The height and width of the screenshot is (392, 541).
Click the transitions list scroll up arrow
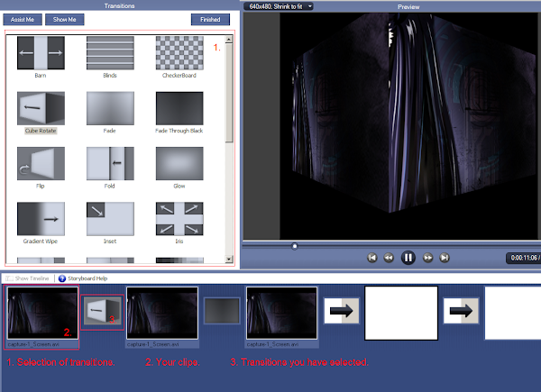(x=229, y=40)
